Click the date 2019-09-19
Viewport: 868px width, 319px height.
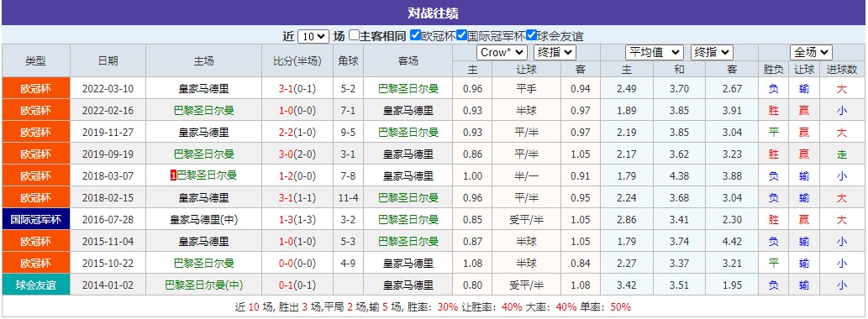(108, 154)
